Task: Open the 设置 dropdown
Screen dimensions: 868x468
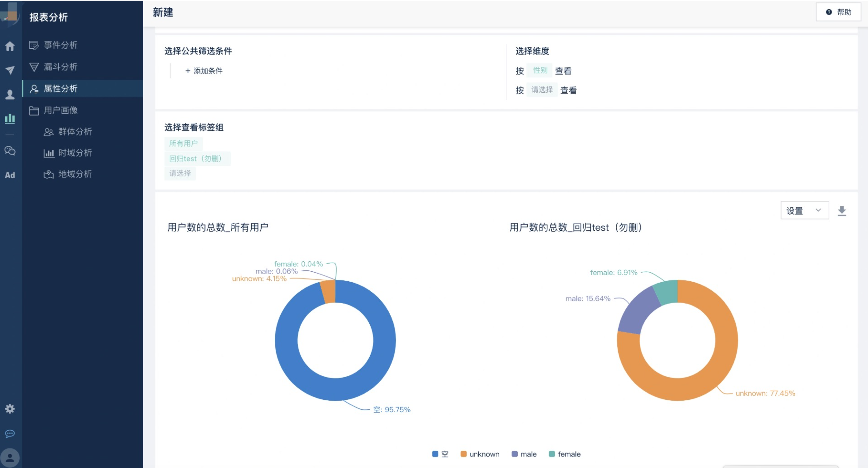Action: point(804,211)
